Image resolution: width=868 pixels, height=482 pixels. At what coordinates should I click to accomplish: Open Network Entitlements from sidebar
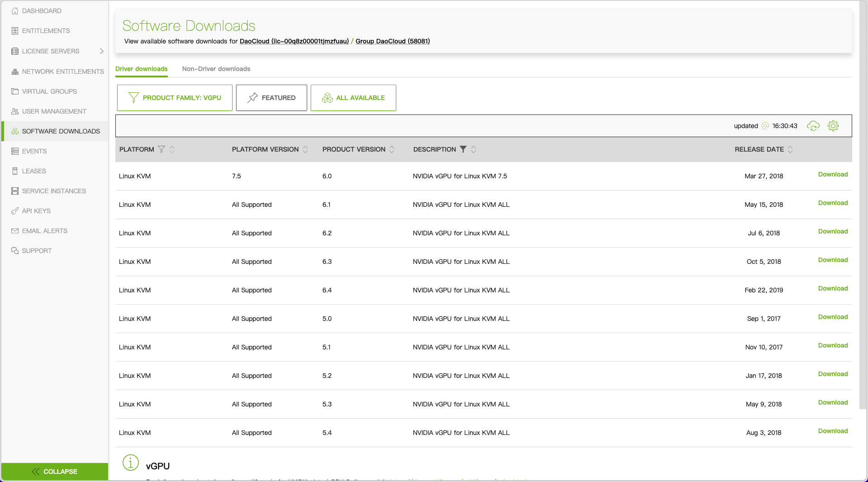click(63, 72)
